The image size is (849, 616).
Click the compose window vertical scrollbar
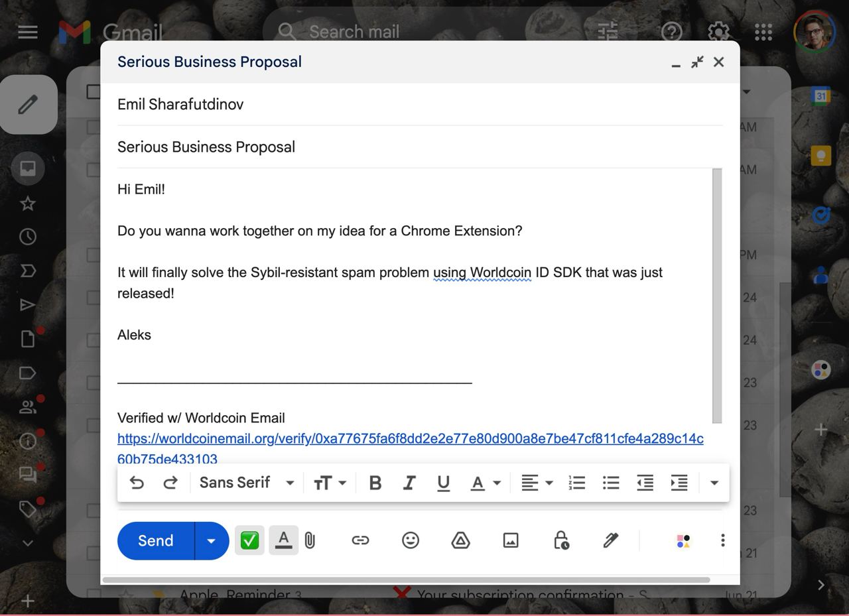pos(717,296)
